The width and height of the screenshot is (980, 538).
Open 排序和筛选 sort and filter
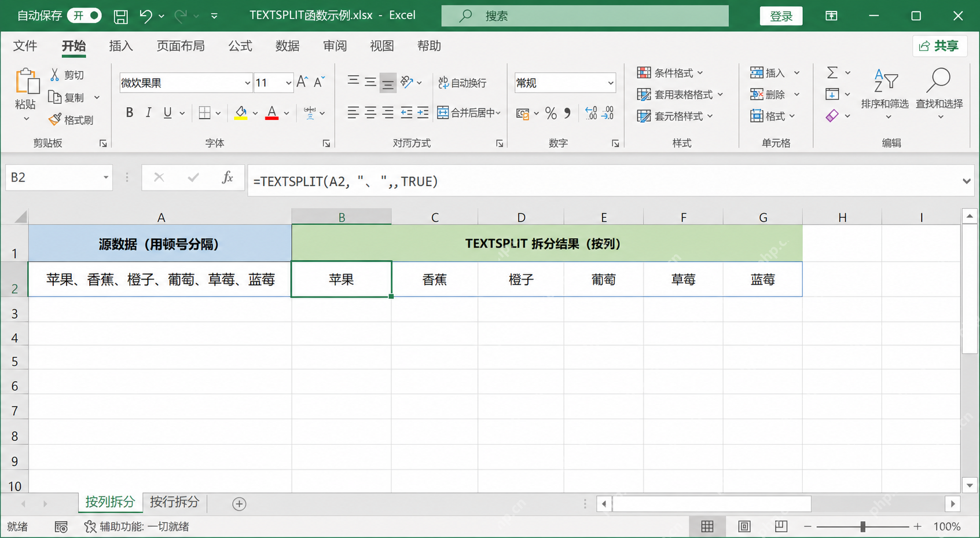pos(885,93)
